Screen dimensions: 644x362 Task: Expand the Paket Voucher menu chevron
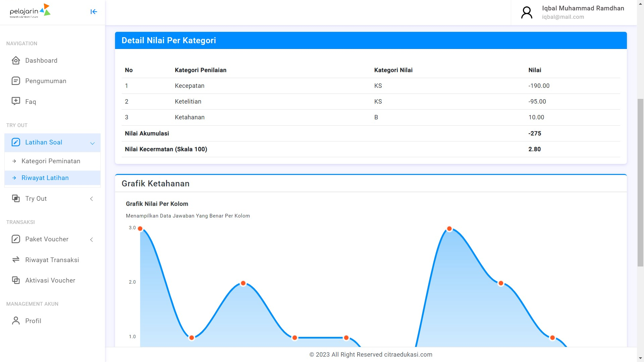(x=92, y=239)
